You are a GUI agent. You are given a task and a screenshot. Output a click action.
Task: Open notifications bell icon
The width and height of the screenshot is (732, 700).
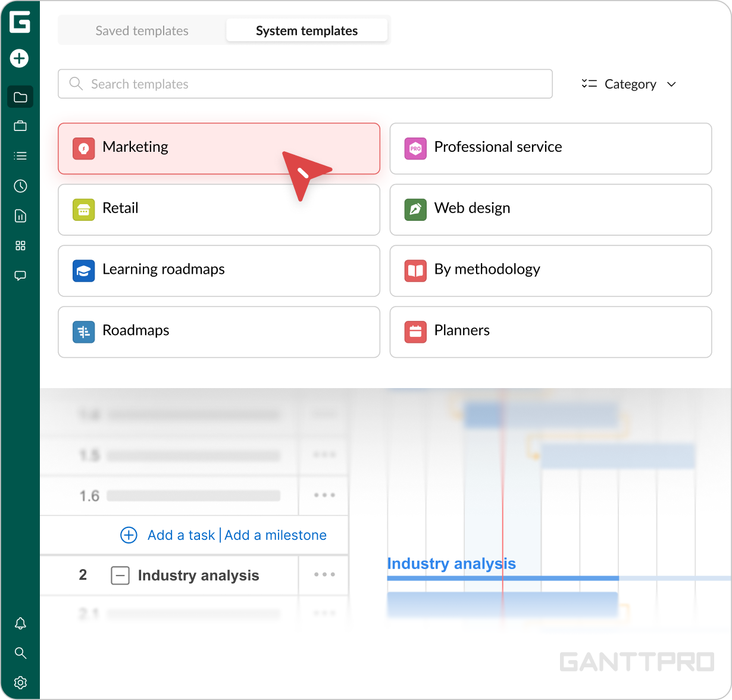click(x=20, y=623)
